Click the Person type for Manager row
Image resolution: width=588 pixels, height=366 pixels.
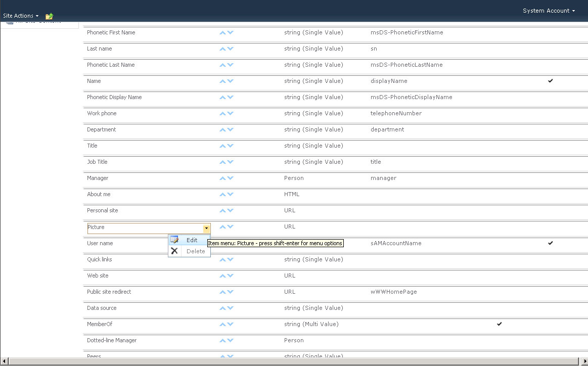coord(294,178)
